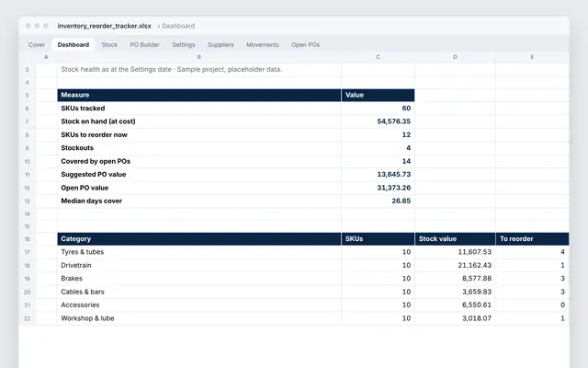
Task: Click the Value header cell
Action: (378, 95)
